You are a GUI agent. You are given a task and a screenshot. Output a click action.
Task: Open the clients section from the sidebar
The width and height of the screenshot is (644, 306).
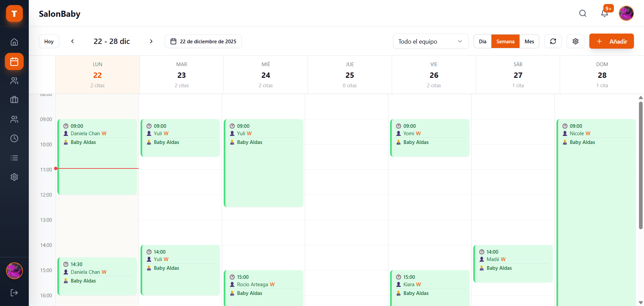point(14,81)
